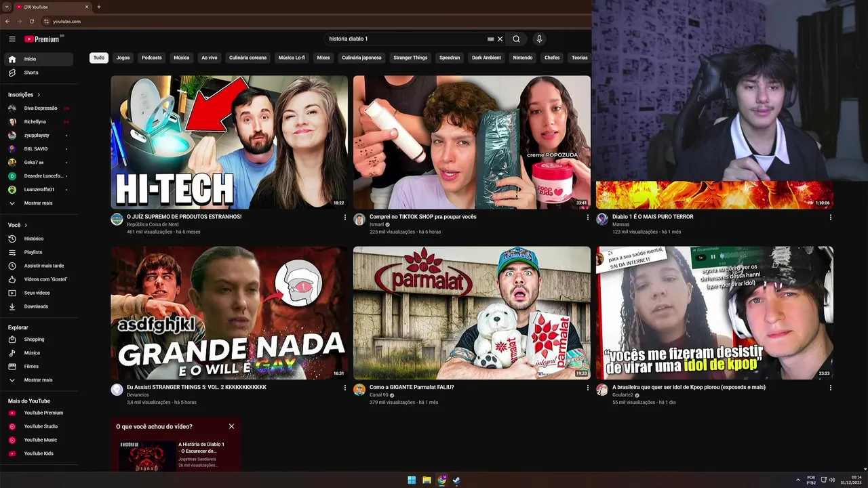Select the Tudo filter chip
Screen dimensions: 868x488
[x=99, y=58]
